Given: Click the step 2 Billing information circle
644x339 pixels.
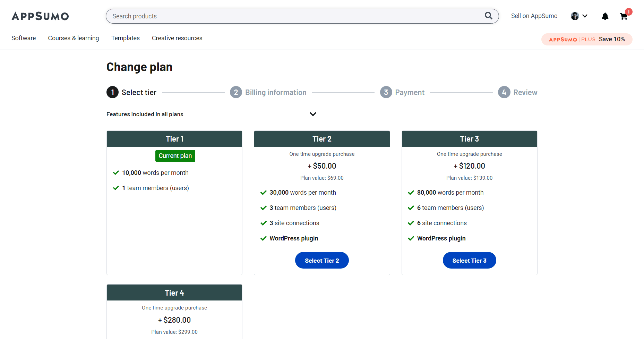Looking at the screenshot, I should point(236,92).
